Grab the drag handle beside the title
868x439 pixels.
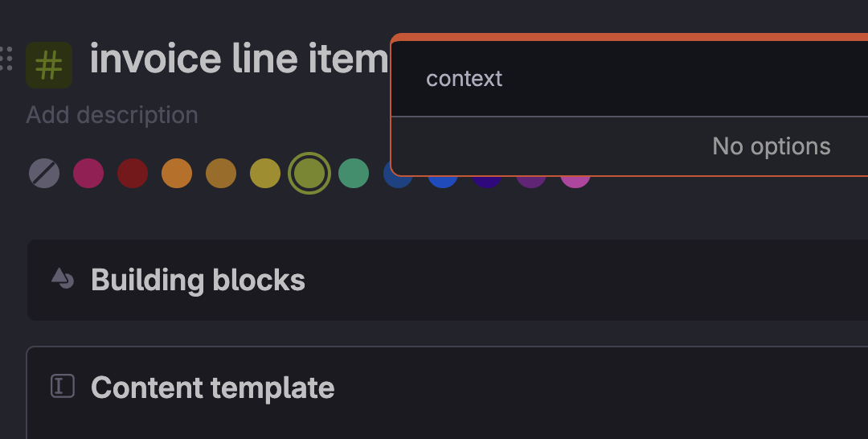tap(6, 59)
